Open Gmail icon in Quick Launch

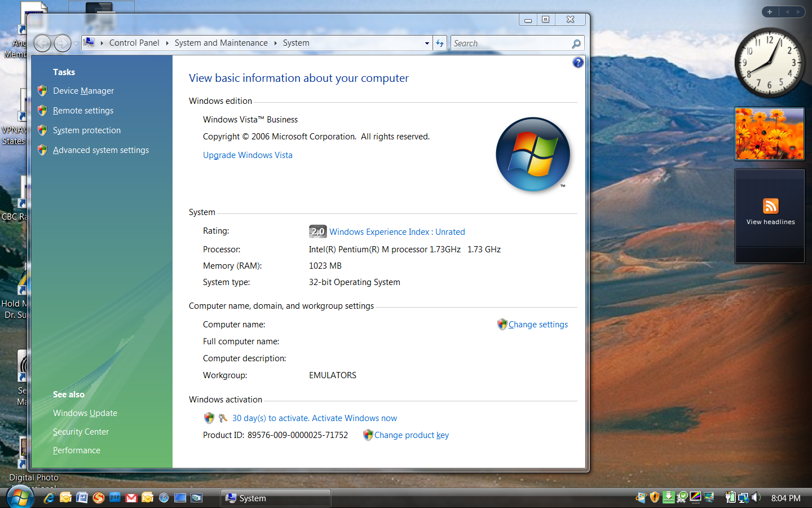(x=131, y=498)
